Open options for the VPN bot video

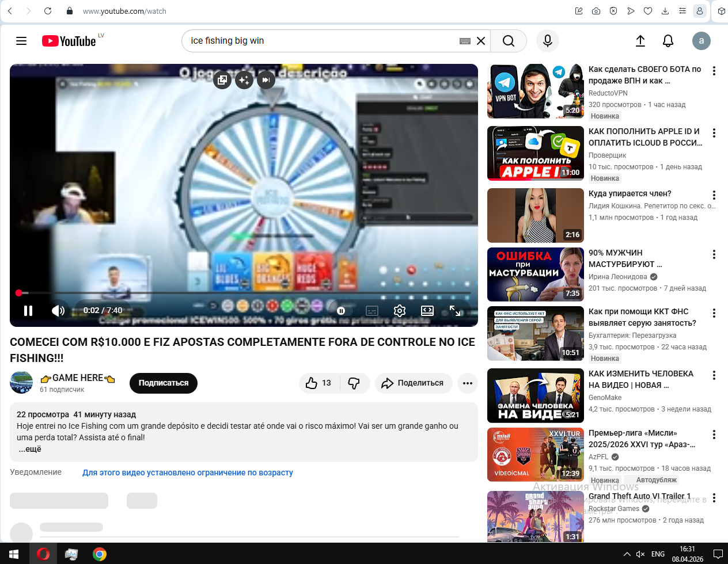[x=714, y=71]
